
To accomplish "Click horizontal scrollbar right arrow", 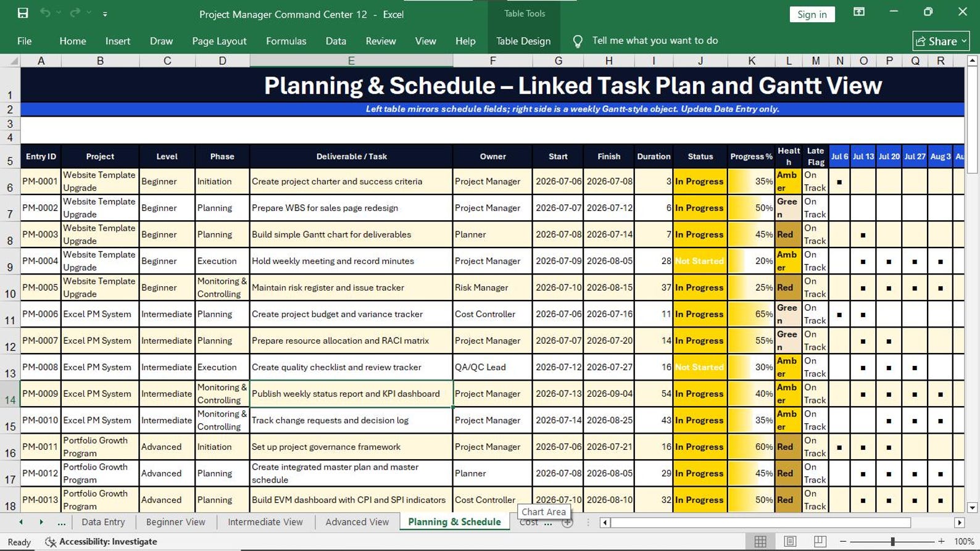I will click(959, 523).
